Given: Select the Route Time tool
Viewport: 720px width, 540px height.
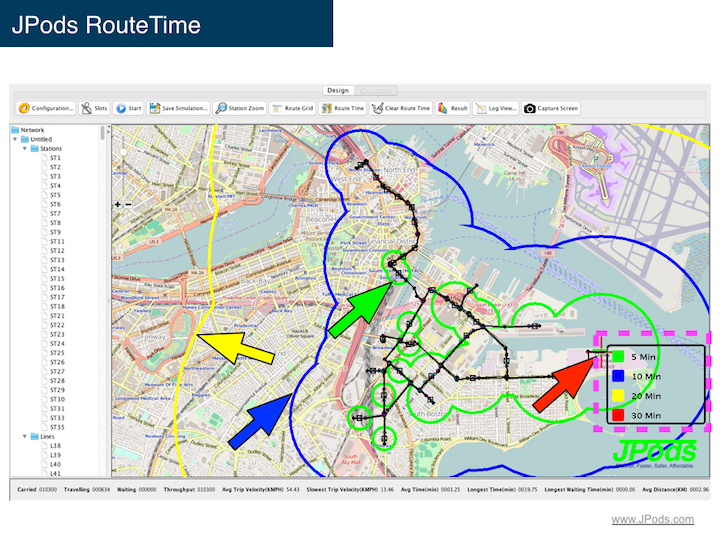Looking at the screenshot, I should pos(343,108).
